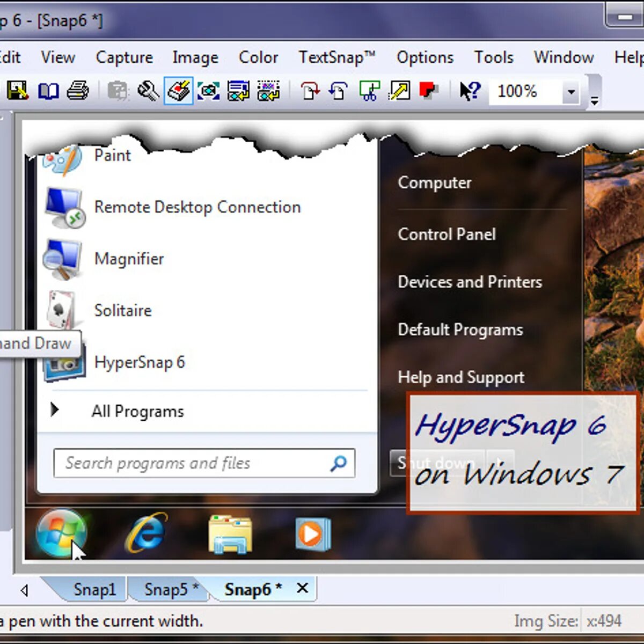644x644 pixels.
Task: Open the Options menu
Action: tap(425, 57)
